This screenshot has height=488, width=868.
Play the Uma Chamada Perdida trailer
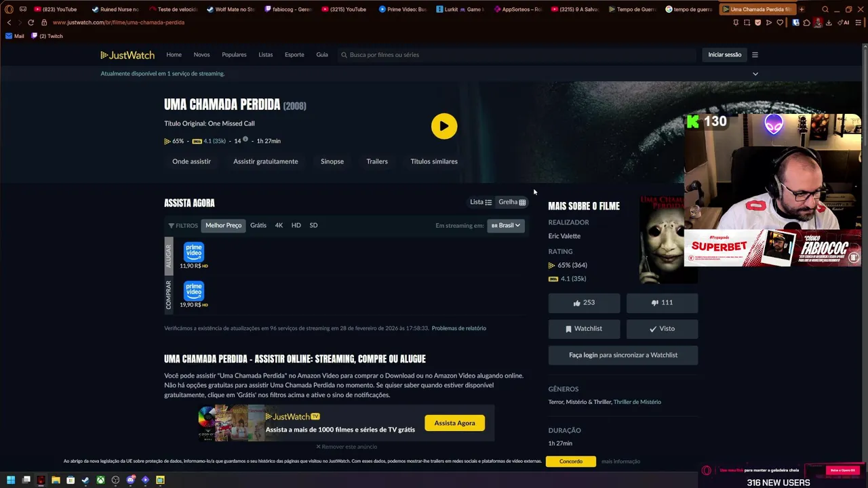pyautogui.click(x=444, y=126)
